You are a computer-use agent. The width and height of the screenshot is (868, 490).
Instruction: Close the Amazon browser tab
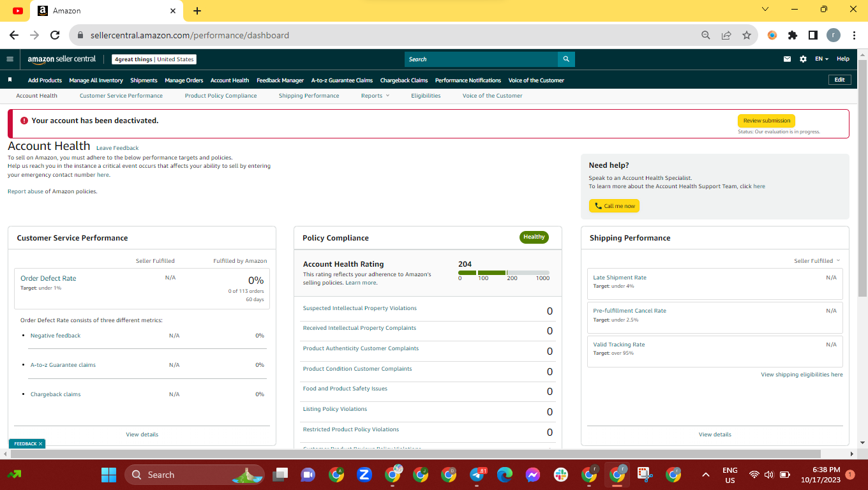[x=173, y=11]
